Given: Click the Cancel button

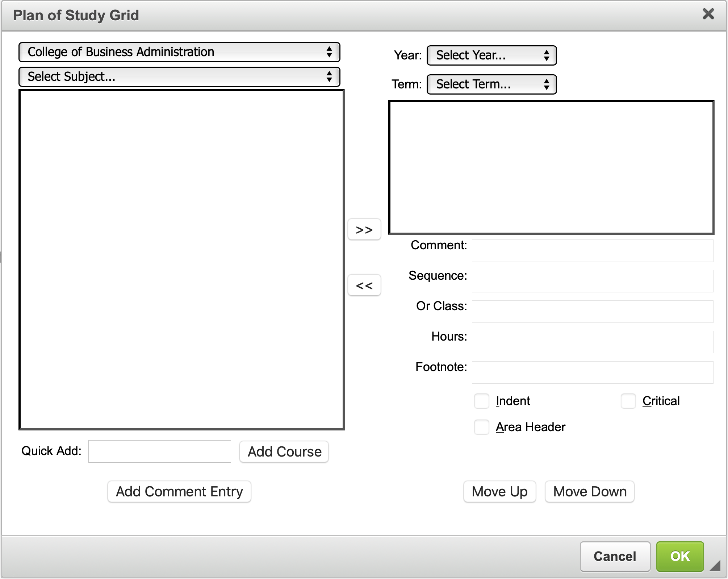Looking at the screenshot, I should [615, 556].
